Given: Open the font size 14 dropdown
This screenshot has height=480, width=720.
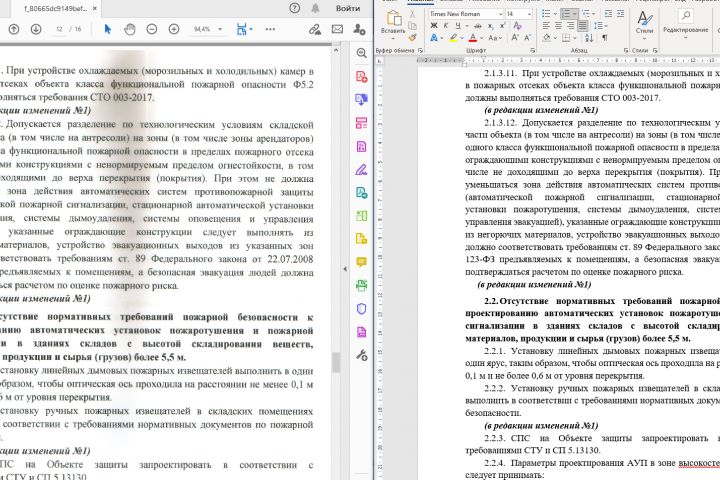Looking at the screenshot, I should [x=529, y=14].
